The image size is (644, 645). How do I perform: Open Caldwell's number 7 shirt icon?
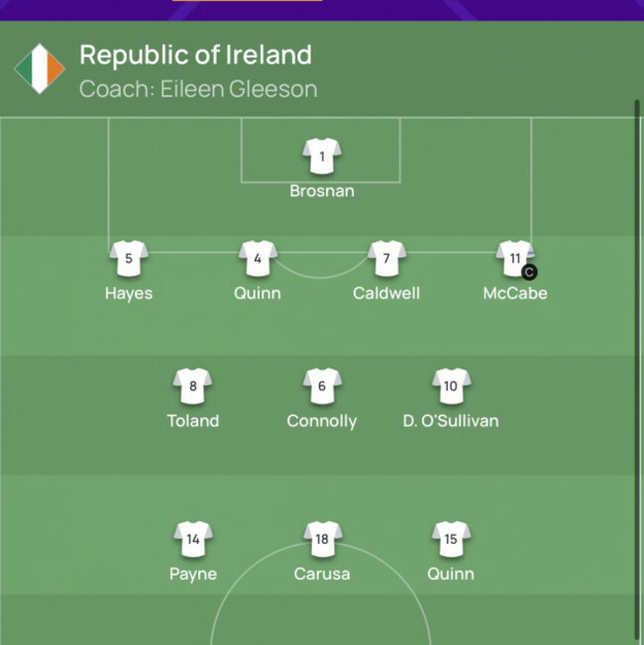point(386,259)
